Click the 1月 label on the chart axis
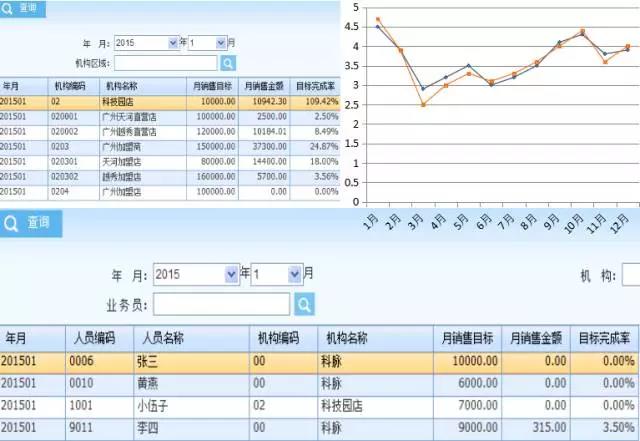This screenshot has height=441, width=640. coord(371,222)
